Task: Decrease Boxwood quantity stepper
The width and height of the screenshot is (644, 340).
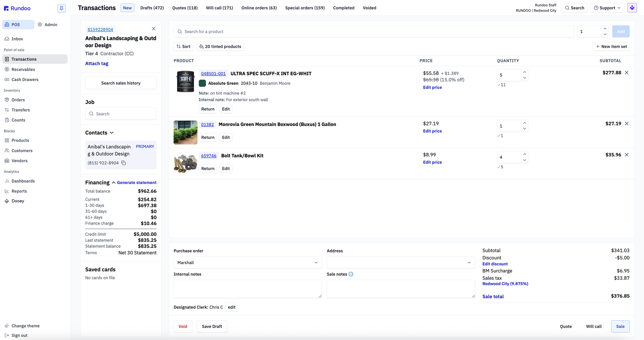Action: pyautogui.click(x=525, y=129)
